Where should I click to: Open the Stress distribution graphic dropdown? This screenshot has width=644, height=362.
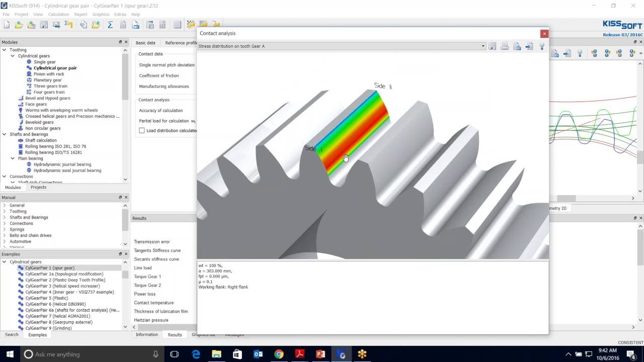[x=483, y=46]
